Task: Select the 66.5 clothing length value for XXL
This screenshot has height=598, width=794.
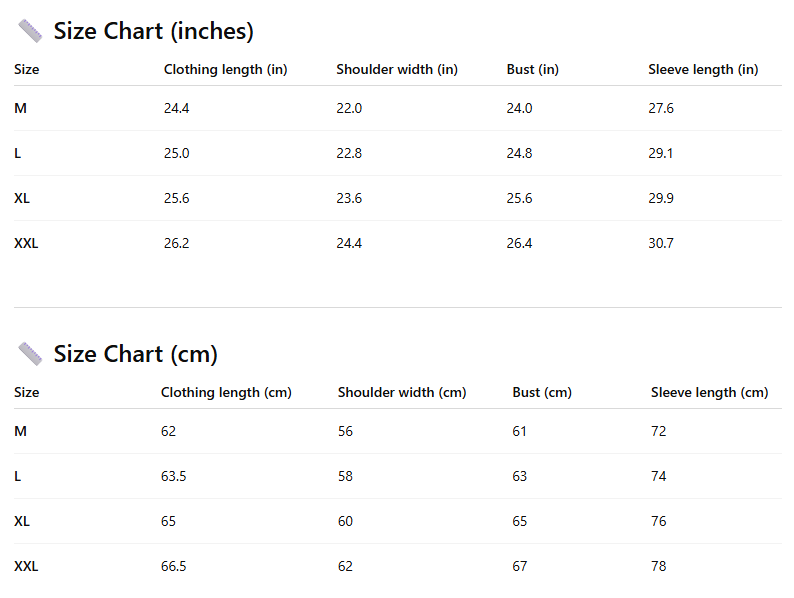Action: tap(173, 566)
